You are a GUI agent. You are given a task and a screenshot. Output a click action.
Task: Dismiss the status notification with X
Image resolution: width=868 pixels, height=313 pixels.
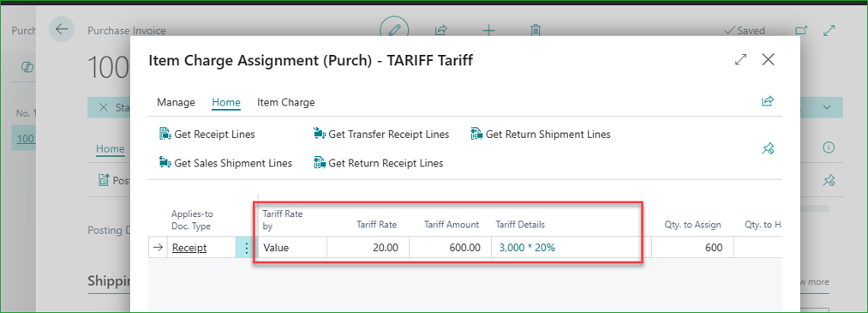coord(103,107)
